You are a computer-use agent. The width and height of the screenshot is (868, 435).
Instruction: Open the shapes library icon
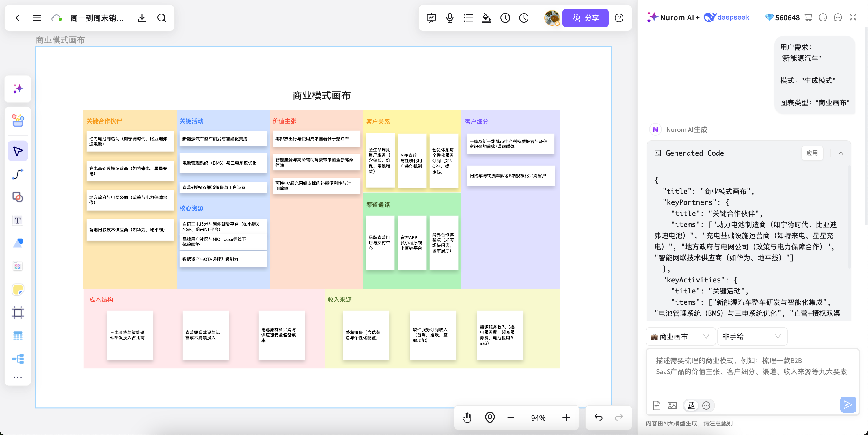(x=18, y=120)
